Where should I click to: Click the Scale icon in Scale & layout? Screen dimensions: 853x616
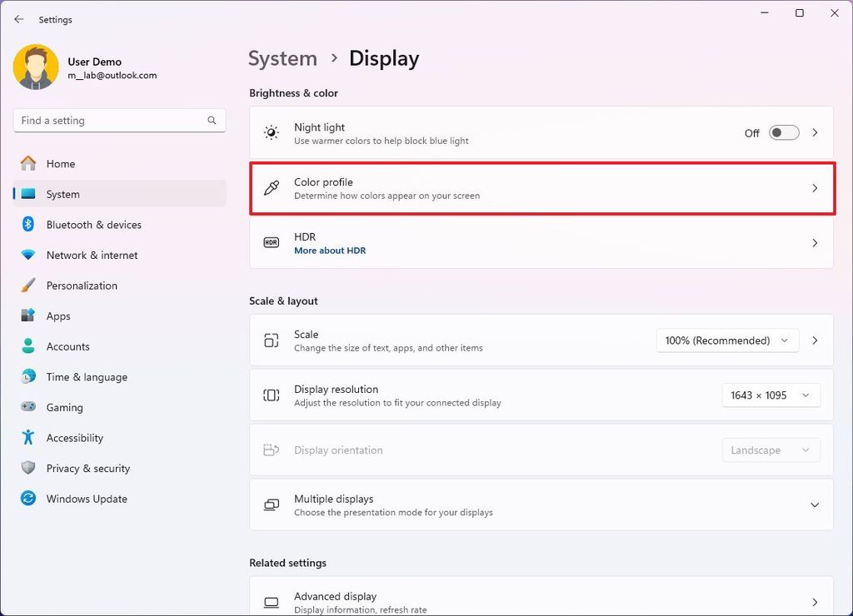tap(270, 340)
